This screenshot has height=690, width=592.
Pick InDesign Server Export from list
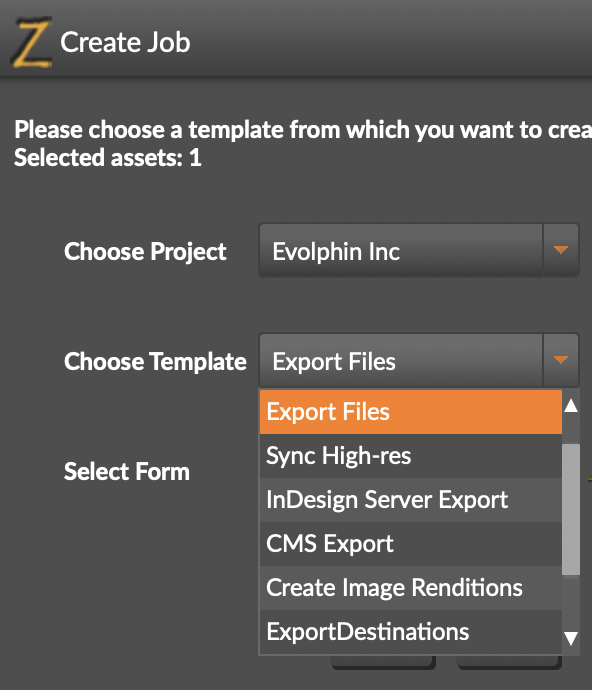pyautogui.click(x=411, y=500)
